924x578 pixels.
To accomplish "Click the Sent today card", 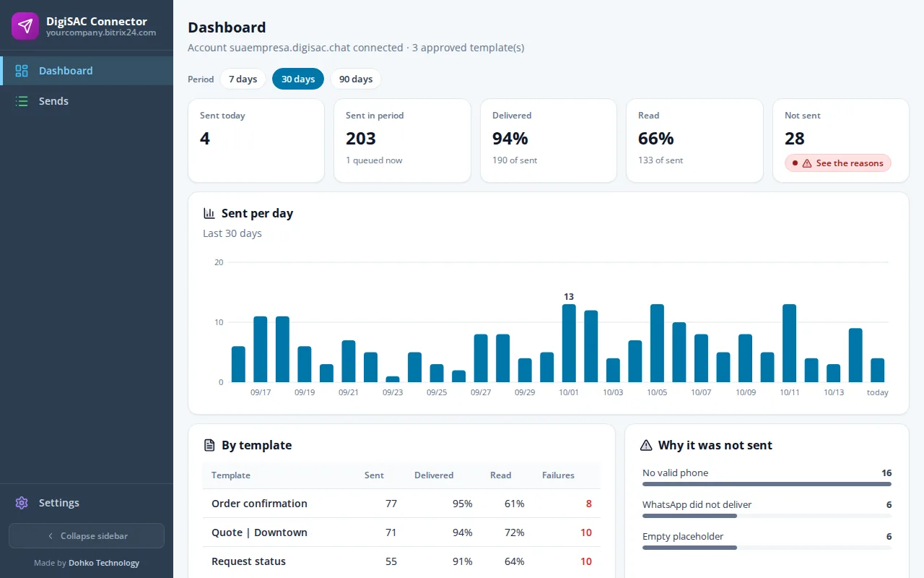I will point(256,141).
